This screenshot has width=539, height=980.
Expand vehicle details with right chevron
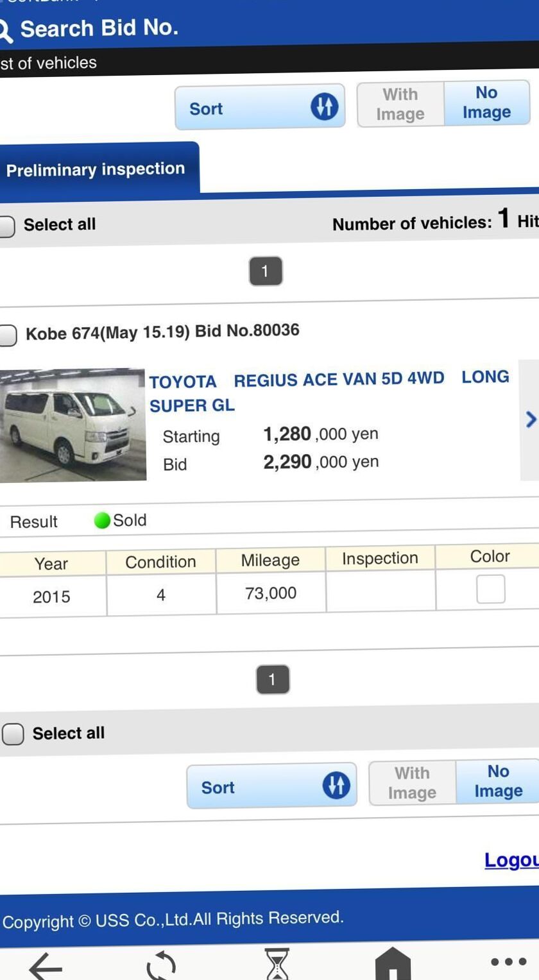click(x=530, y=419)
